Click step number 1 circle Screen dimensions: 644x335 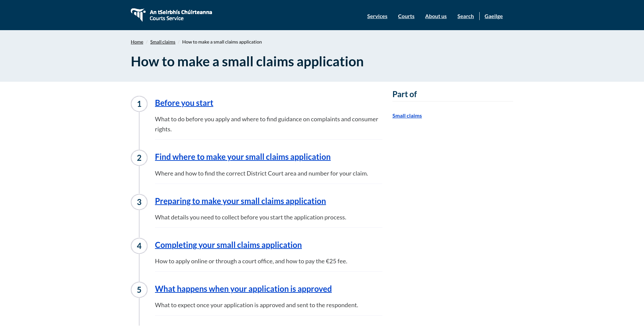139,104
